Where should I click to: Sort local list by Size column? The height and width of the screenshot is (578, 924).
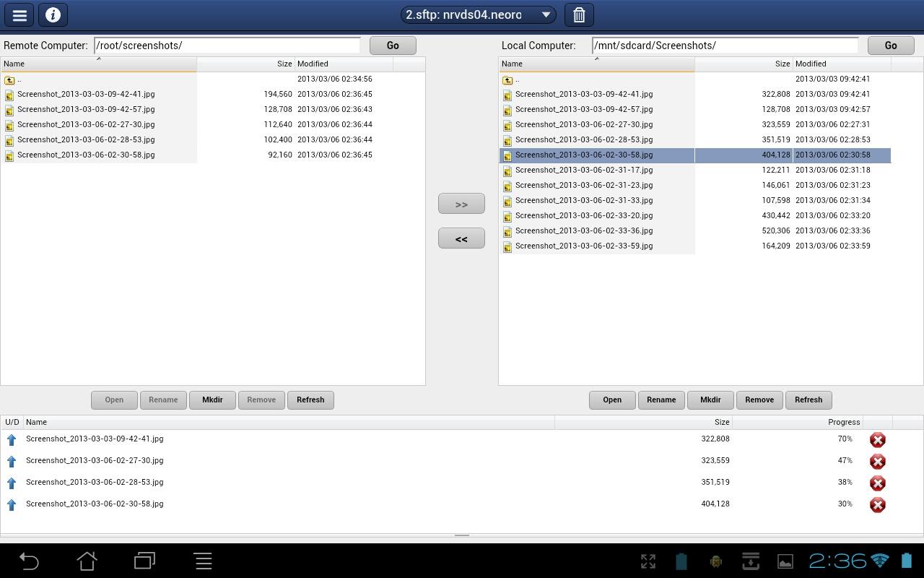744,64
